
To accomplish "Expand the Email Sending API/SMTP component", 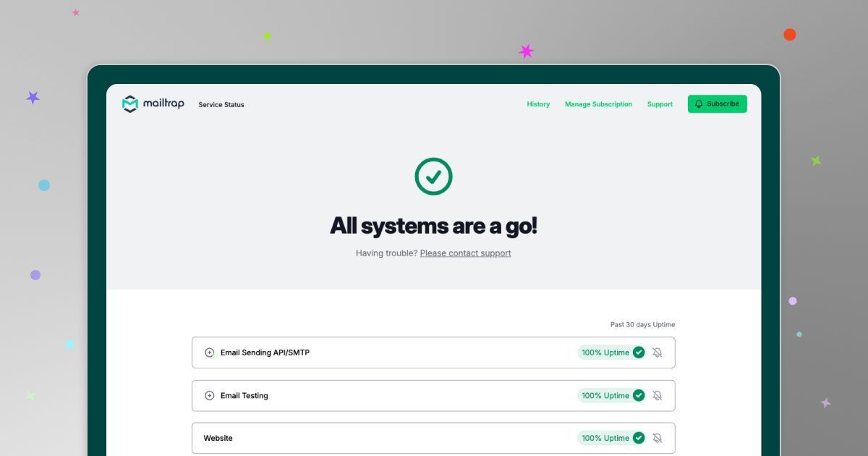I will pos(210,352).
